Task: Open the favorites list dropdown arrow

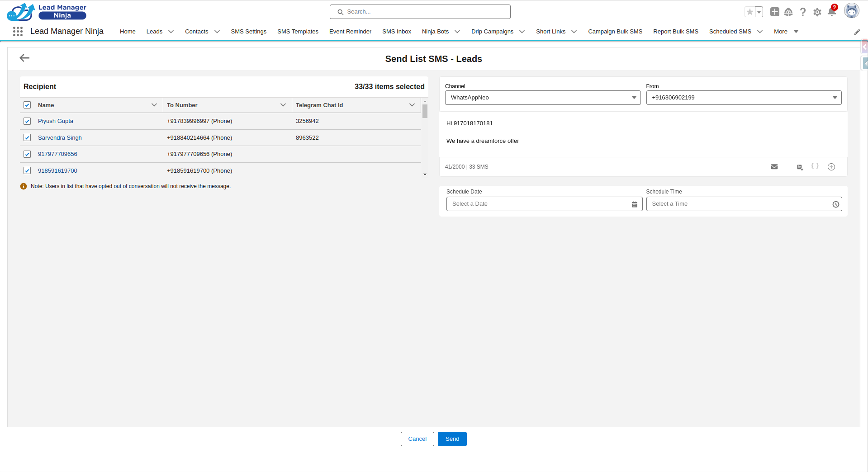Action: (759, 12)
